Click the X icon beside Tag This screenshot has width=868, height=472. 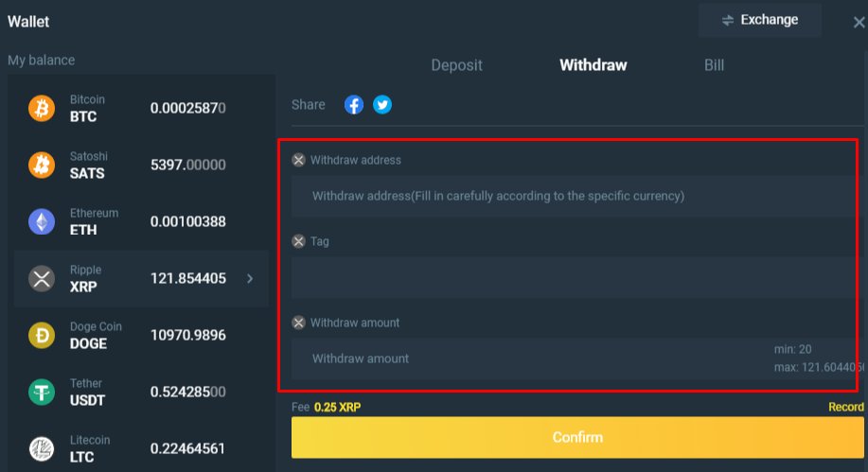pos(299,241)
